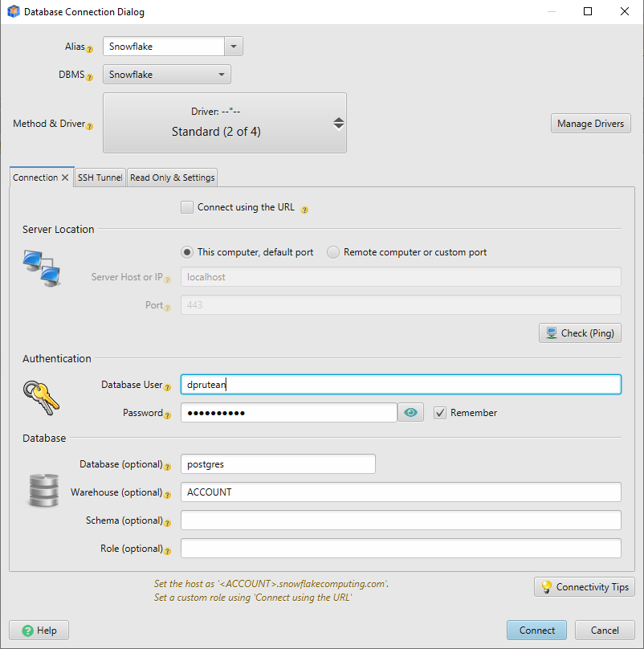Screen dimensions: 644x649
Task: Click the Database field containing postgres
Action: pyautogui.click(x=278, y=464)
